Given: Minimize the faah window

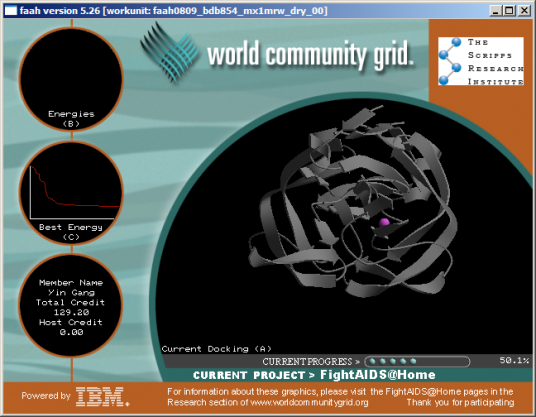Looking at the screenshot, I should pyautogui.click(x=495, y=11).
